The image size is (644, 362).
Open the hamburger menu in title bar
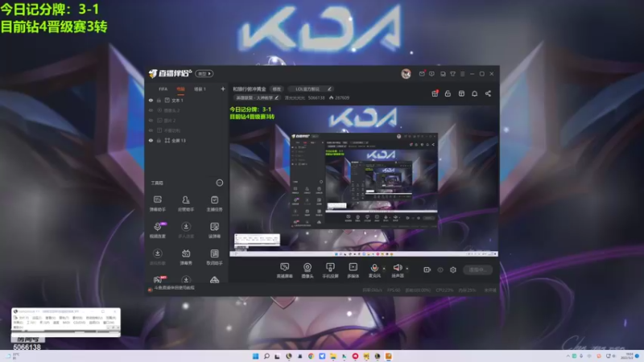point(462,74)
